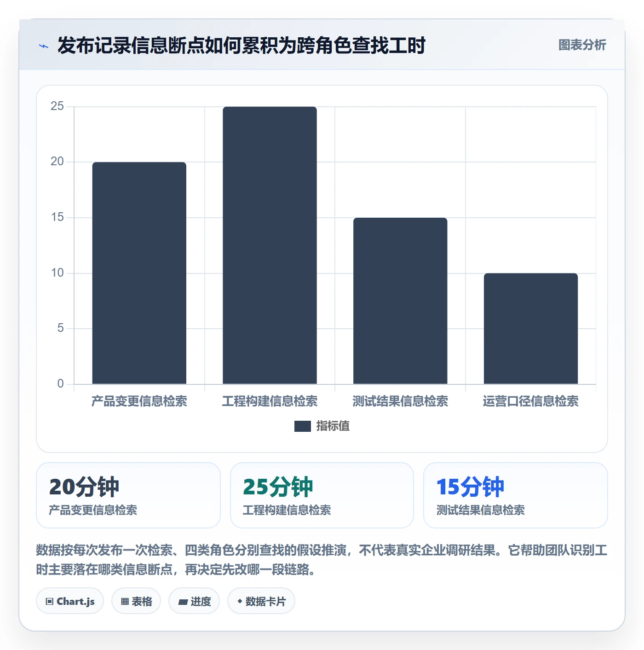The height and width of the screenshot is (650, 644).
Task: Open the 25分钟 工程构建信息检索 data card
Action: 322,495
